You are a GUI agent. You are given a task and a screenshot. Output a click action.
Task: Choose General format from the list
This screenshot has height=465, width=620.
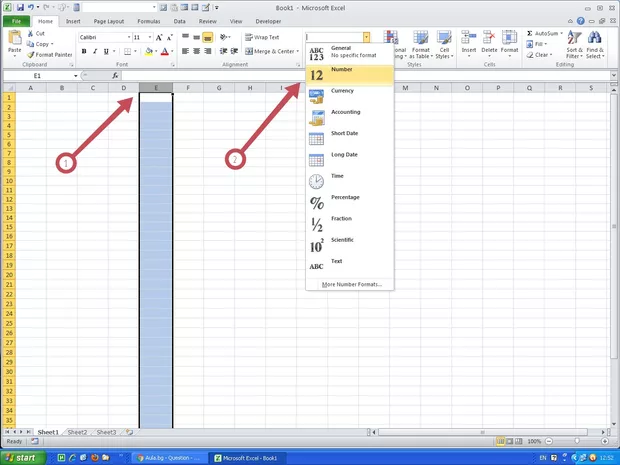pos(350,54)
